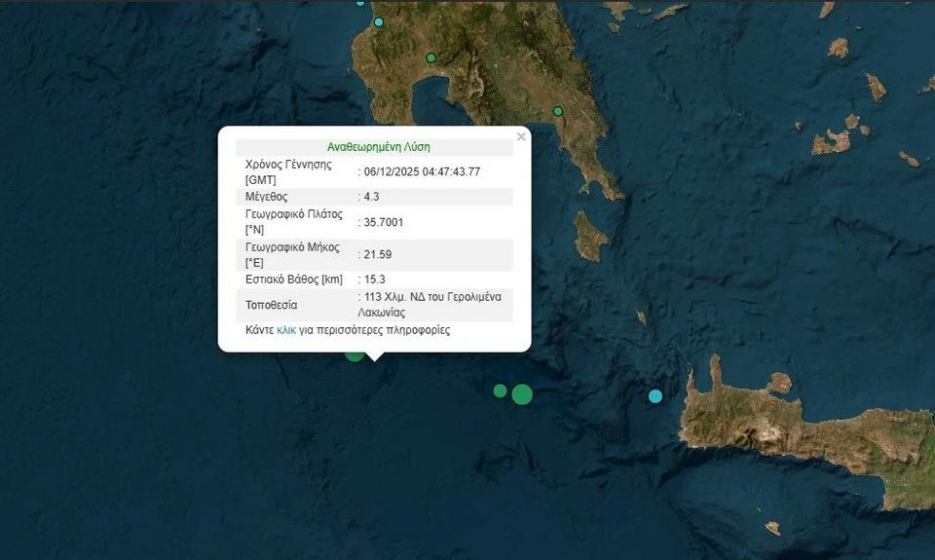The height and width of the screenshot is (560, 935).
Task: Click the small Antikythera island on the map
Action: coord(641,317)
